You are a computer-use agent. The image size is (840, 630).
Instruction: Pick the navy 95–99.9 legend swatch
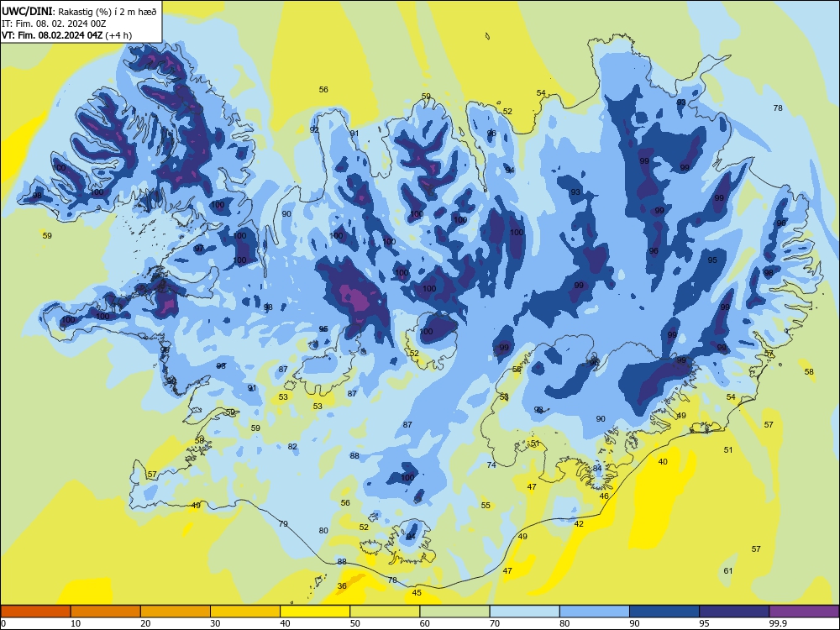(734, 612)
